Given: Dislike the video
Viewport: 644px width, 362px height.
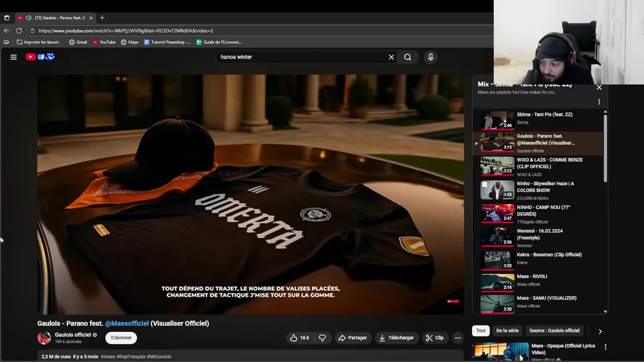Looking at the screenshot, I should (323, 338).
